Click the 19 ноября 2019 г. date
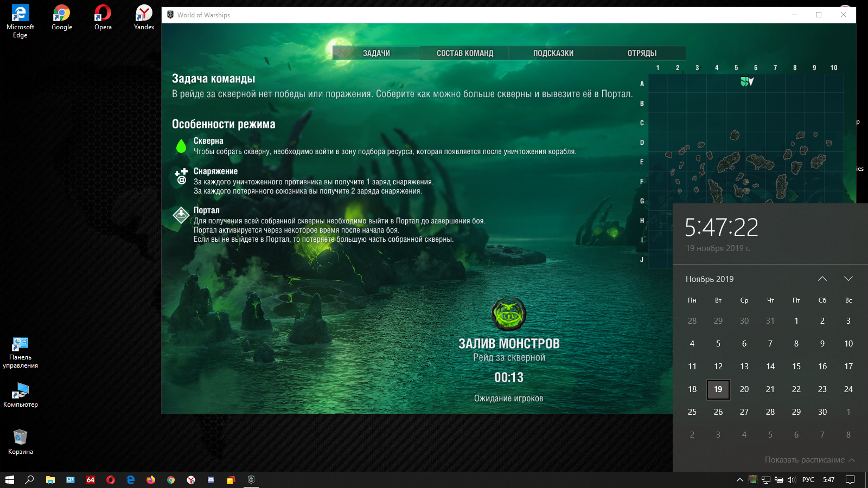The height and width of the screenshot is (488, 868). click(718, 248)
